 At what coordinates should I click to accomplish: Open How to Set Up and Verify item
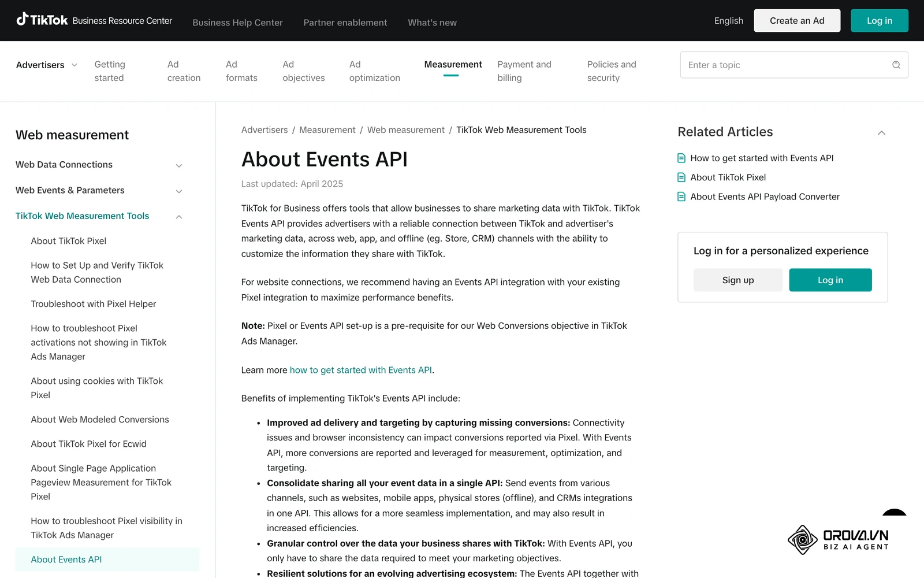point(97,272)
